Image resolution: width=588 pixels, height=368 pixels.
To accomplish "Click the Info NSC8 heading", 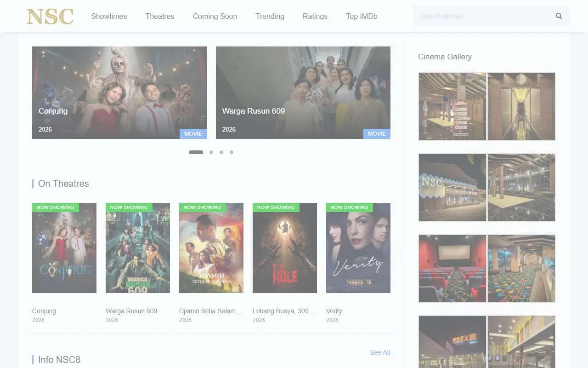I will click(59, 360).
